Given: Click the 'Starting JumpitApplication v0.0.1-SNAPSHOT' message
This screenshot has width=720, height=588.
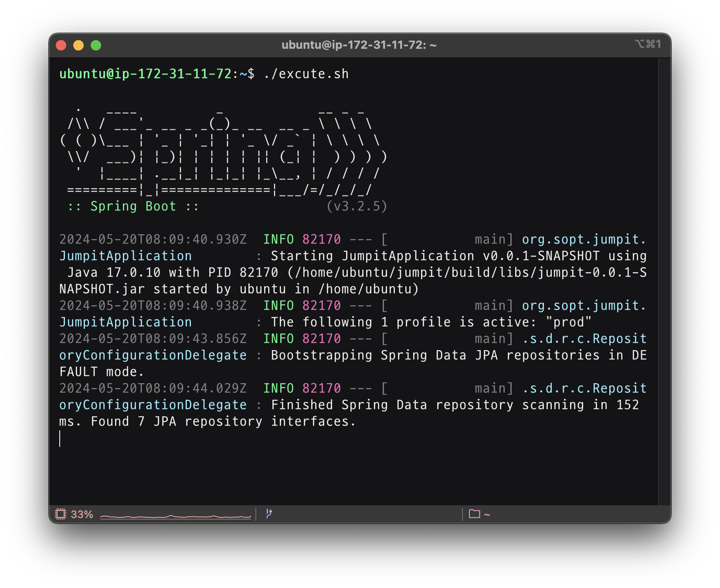Looking at the screenshot, I should tap(435, 256).
